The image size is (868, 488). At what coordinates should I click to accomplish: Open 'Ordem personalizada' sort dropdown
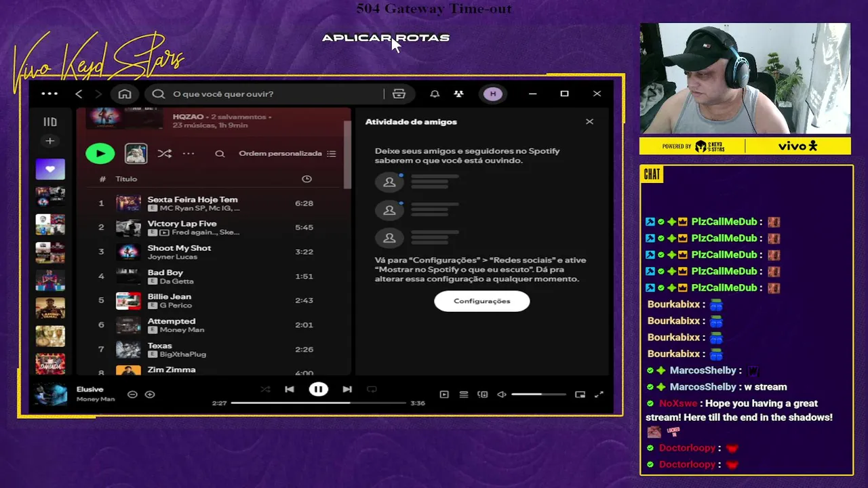point(288,154)
